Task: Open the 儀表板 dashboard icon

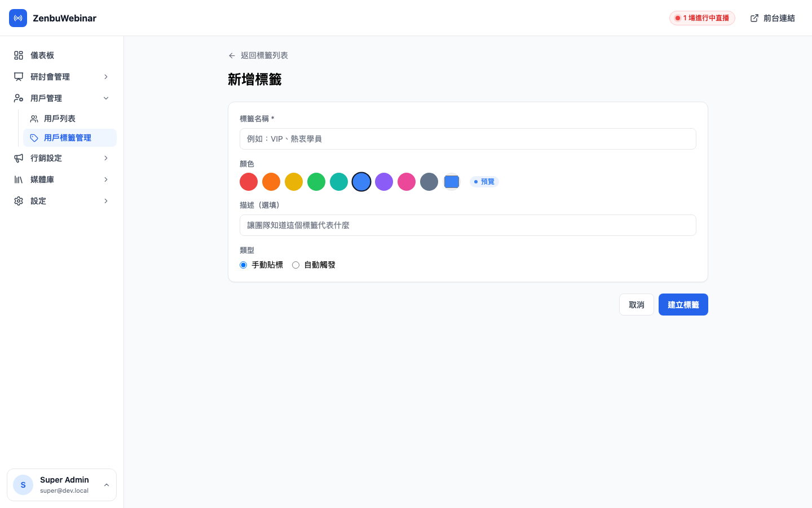Action: pyautogui.click(x=19, y=55)
